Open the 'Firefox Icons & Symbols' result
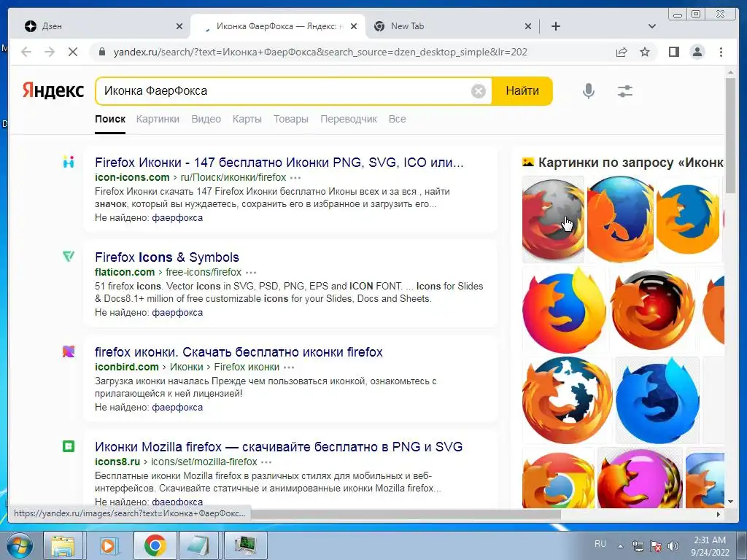This screenshot has height=560, width=747. point(167,257)
